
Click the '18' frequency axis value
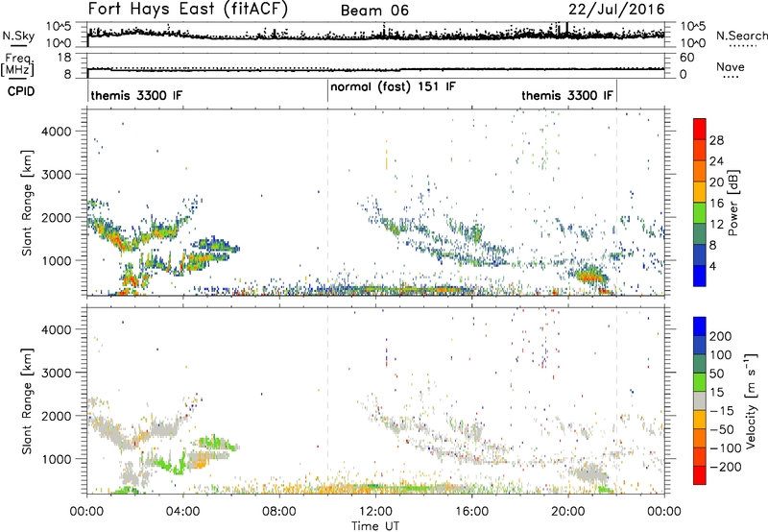[x=64, y=58]
